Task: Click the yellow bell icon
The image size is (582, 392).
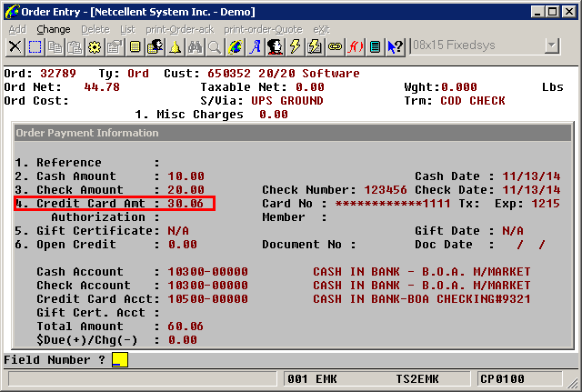Action: pyautogui.click(x=176, y=47)
